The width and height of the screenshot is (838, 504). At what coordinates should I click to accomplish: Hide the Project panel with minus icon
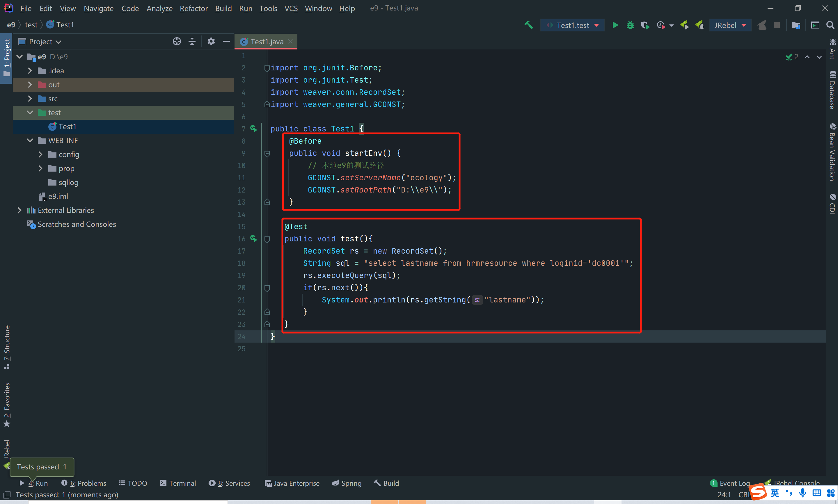tap(226, 41)
